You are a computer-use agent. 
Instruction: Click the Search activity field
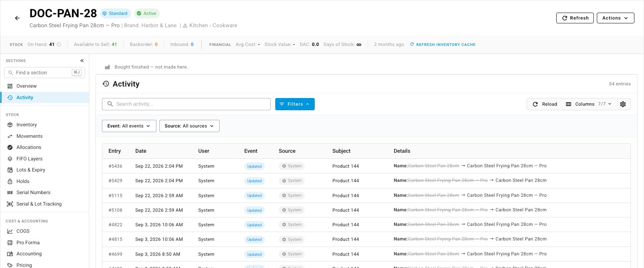(x=186, y=104)
